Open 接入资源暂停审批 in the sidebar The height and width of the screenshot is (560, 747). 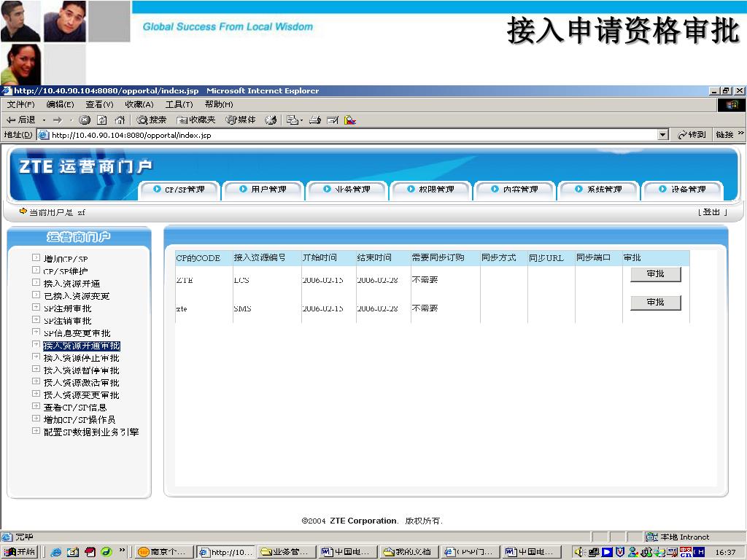[x=82, y=370]
